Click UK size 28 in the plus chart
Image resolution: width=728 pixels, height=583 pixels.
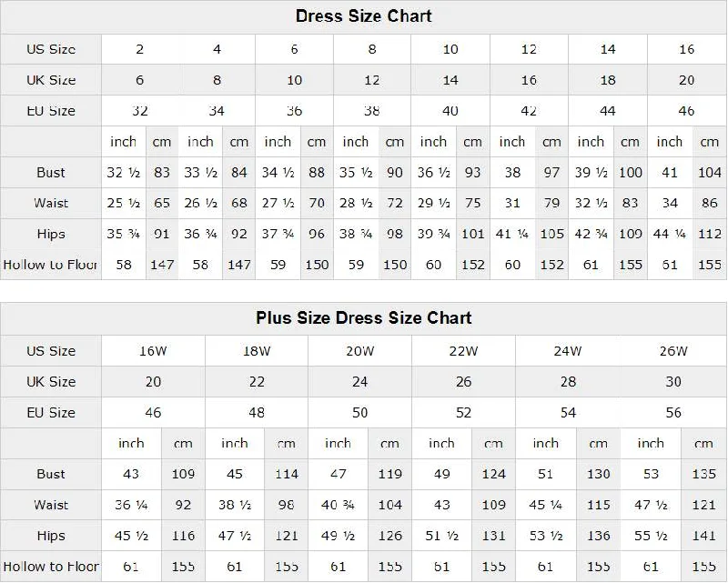pos(568,382)
